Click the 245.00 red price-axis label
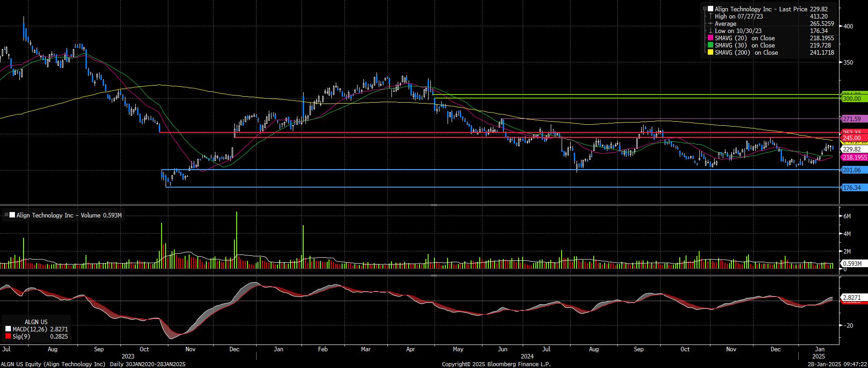The height and width of the screenshot is (368, 868). tap(854, 138)
